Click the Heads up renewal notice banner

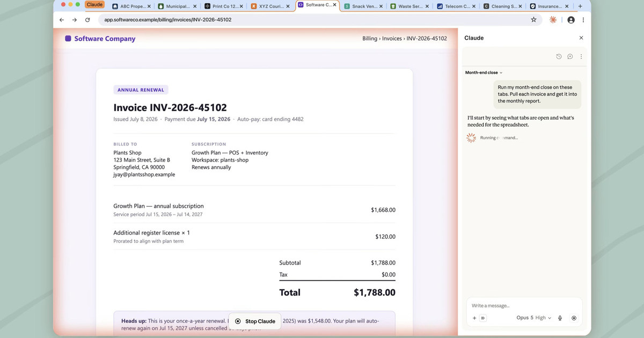pos(254,324)
